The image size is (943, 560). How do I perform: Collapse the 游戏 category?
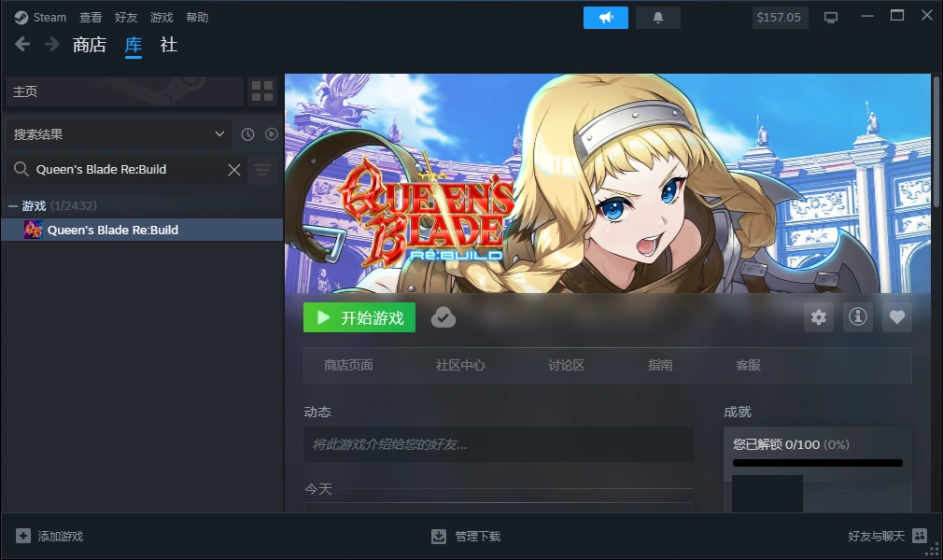[13, 205]
